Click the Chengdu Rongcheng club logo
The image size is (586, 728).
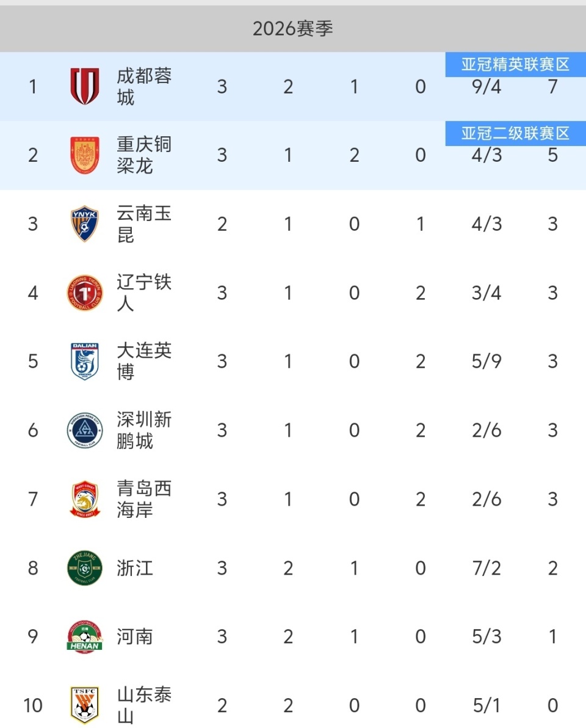[x=84, y=86]
